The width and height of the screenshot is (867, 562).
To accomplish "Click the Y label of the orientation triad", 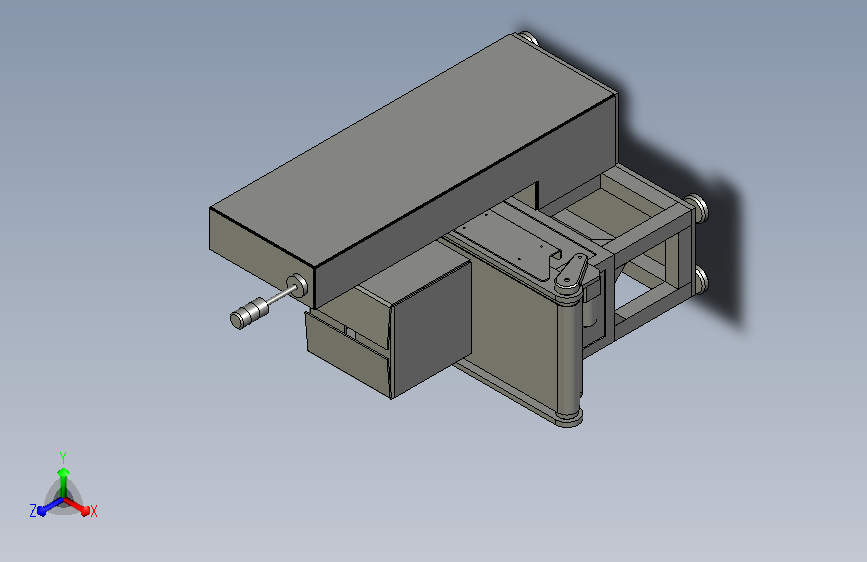I will (x=63, y=458).
